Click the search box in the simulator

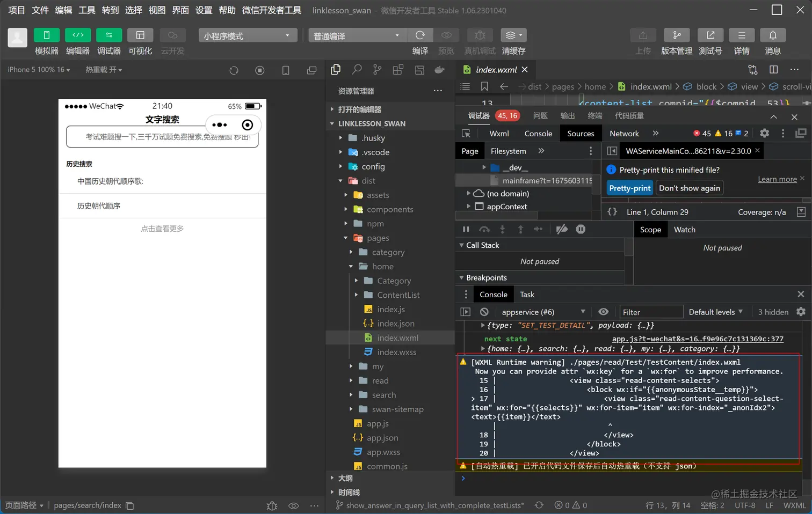[x=162, y=137]
